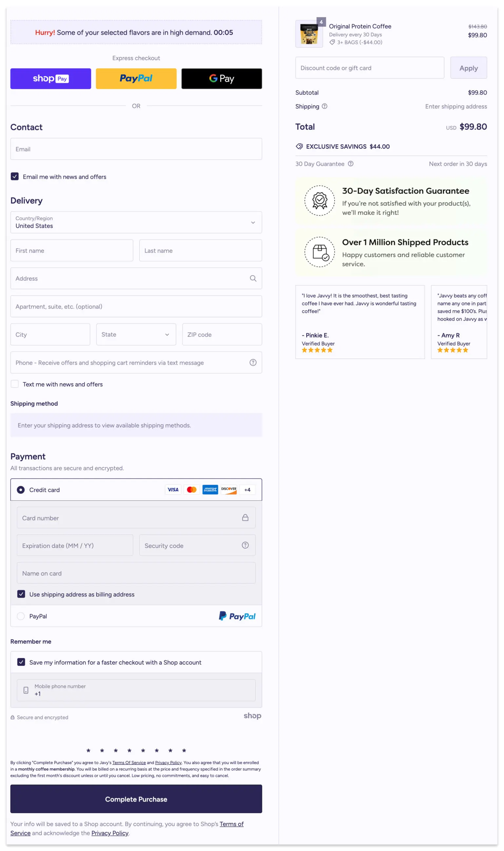Click the Apartment, suite field
The image size is (504, 851).
pyautogui.click(x=136, y=306)
